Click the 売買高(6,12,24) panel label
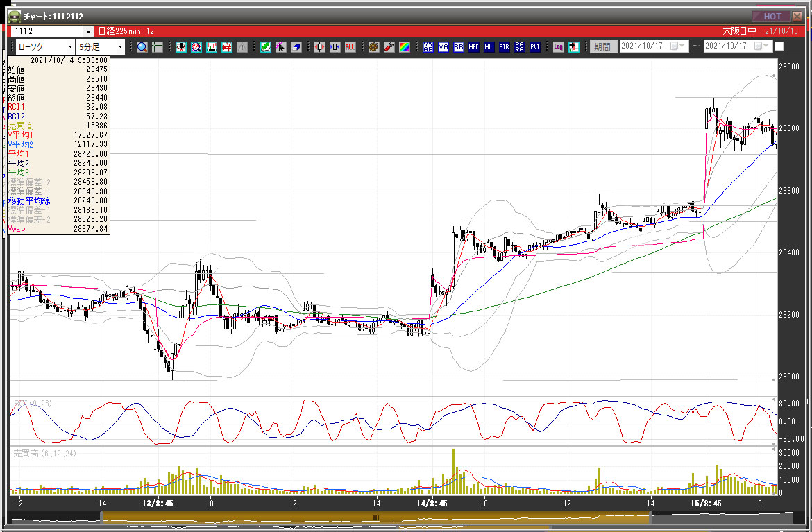812x532 pixels. click(x=44, y=454)
